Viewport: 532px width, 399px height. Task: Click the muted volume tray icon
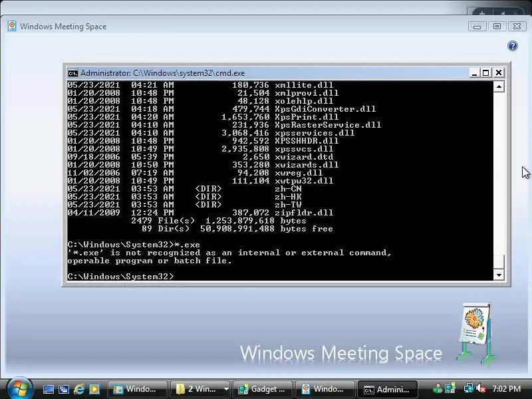pos(480,388)
